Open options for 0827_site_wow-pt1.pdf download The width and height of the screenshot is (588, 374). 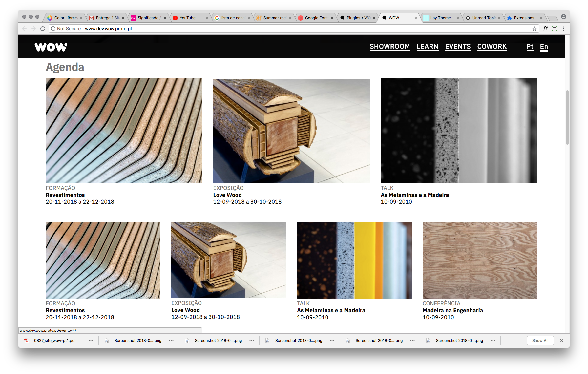point(91,341)
